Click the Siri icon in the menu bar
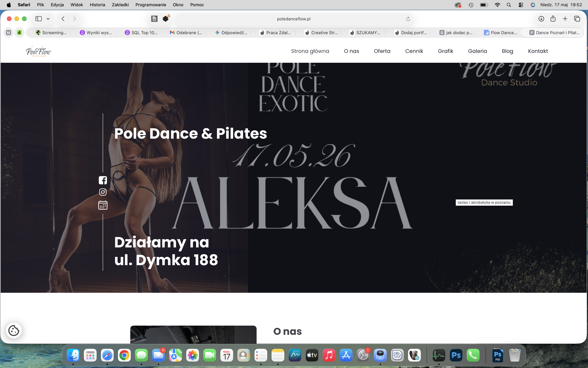 click(x=533, y=5)
